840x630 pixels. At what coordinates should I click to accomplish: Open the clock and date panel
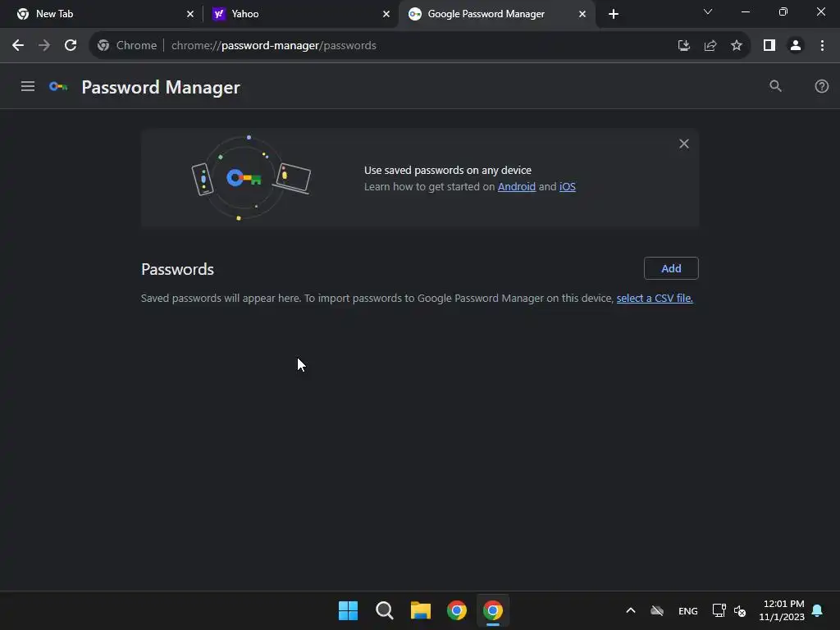[x=782, y=610]
